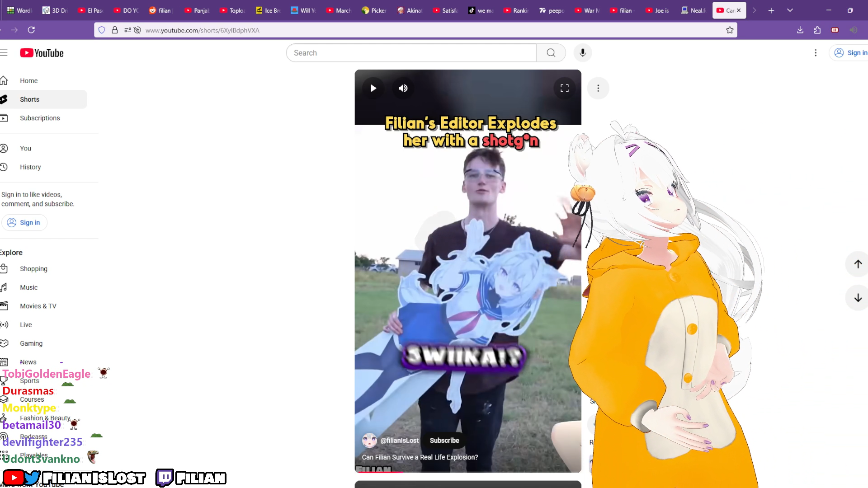Open the hamburger guide menu
The width and height of the screenshot is (868, 488).
click(x=4, y=53)
